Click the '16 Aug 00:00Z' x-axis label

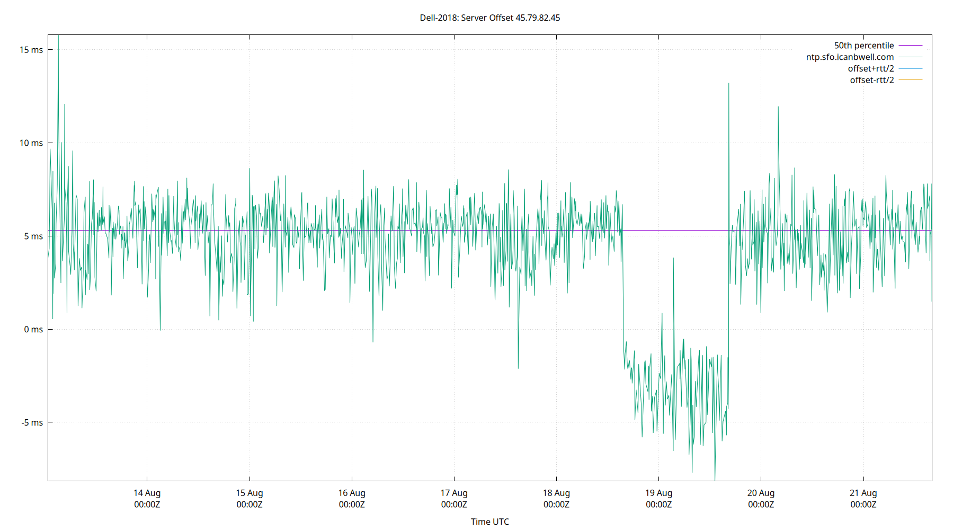click(x=352, y=499)
